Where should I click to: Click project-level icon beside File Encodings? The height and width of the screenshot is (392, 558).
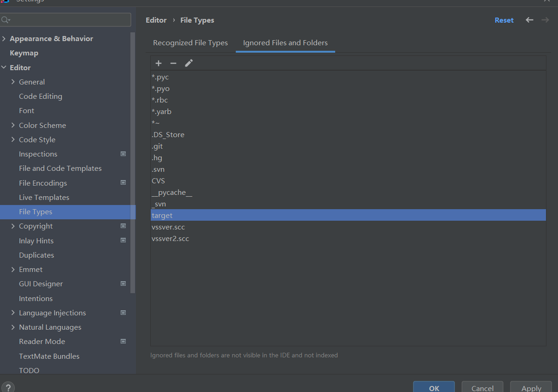pyautogui.click(x=123, y=183)
